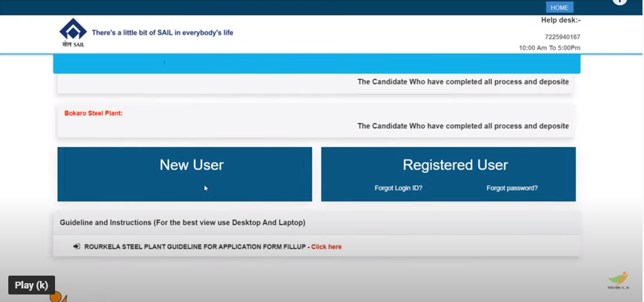Screen dimensions: 644x302
Task: Click the Freshers Now logo icon
Action: pyautogui.click(x=618, y=280)
